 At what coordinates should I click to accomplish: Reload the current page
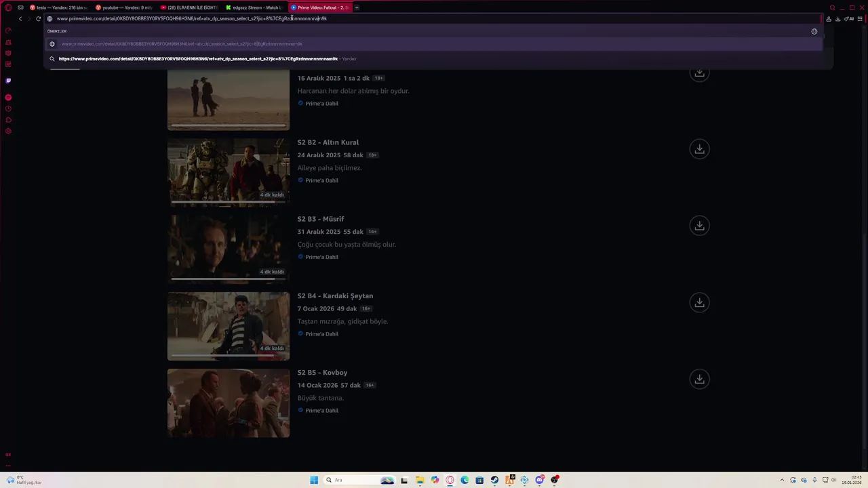click(38, 18)
